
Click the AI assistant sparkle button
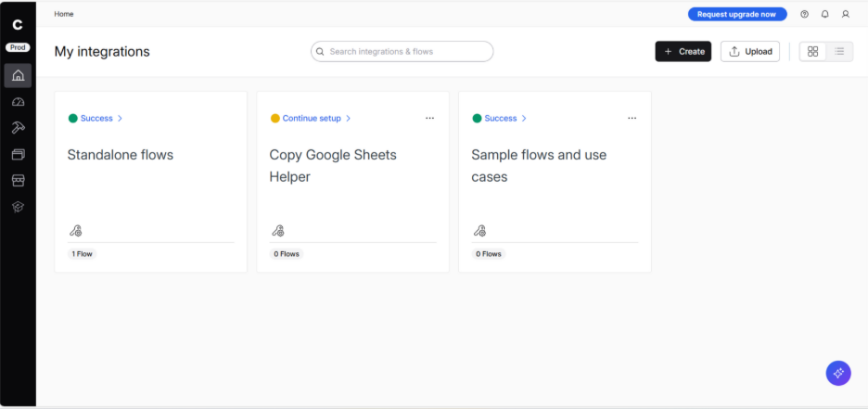pos(838,373)
